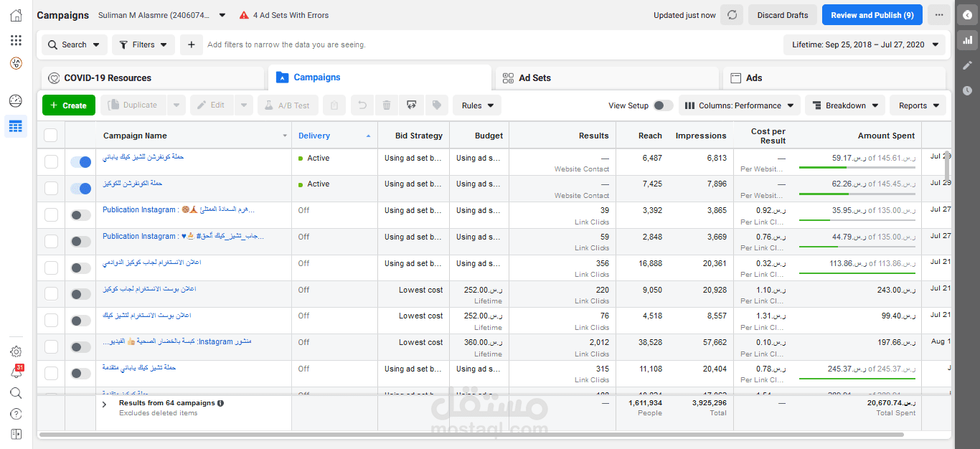Open the Search dropdown

(x=75, y=44)
